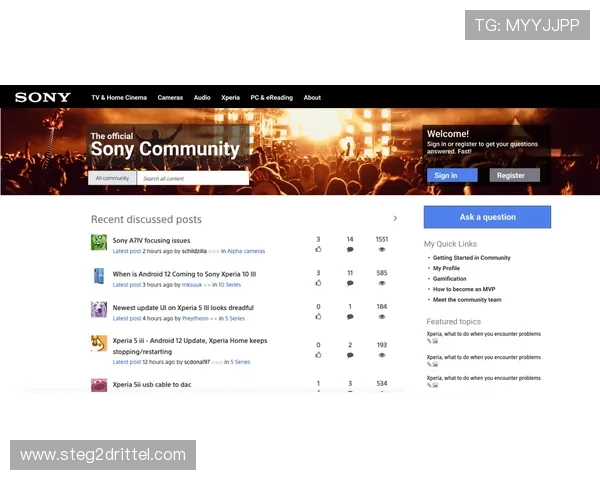
Task: Click the thumbs-up icon for Xperia Home restarting post
Action: point(318,356)
